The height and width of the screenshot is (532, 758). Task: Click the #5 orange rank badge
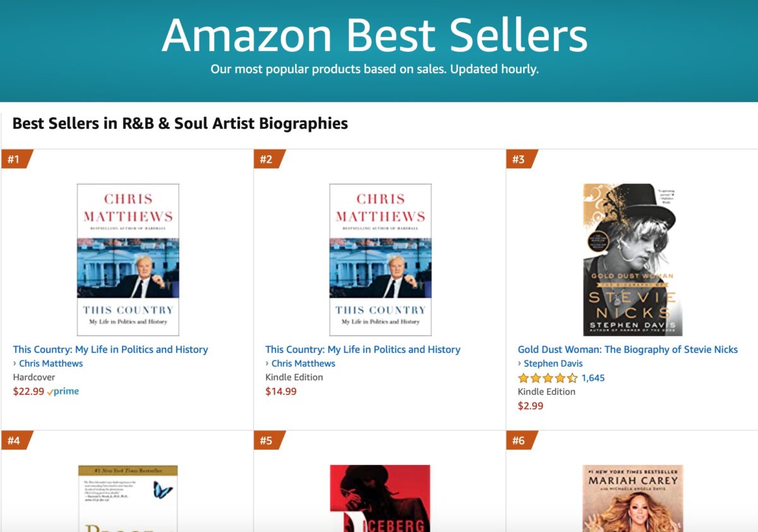click(x=268, y=440)
